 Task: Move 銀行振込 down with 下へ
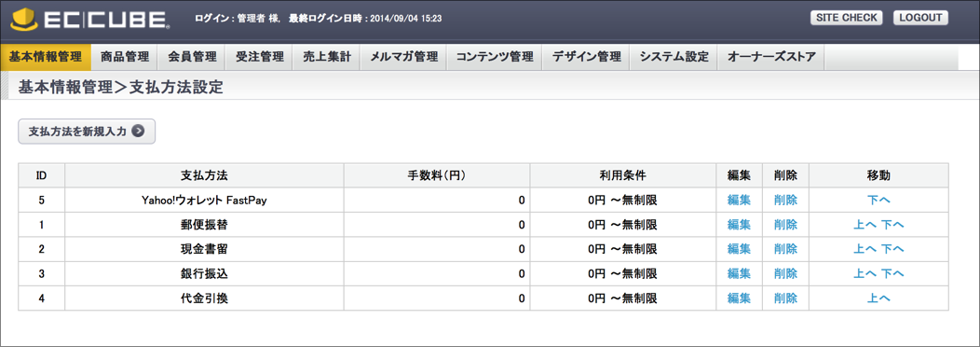pyautogui.click(x=892, y=273)
